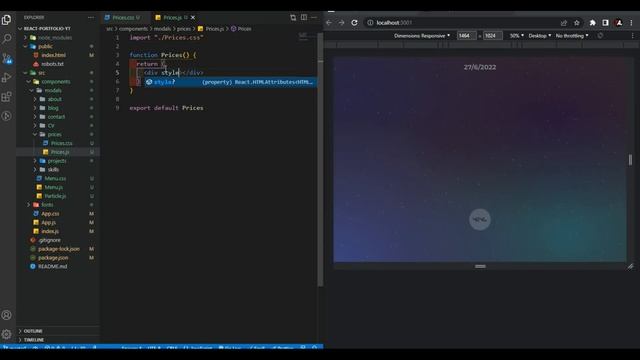Go back in the browser
The image size is (640, 360).
coord(329,22)
